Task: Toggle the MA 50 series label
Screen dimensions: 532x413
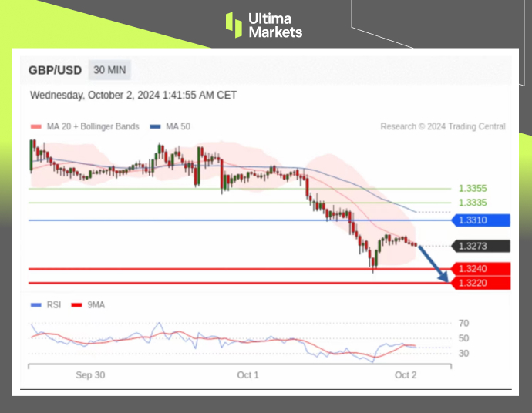Action: (177, 126)
